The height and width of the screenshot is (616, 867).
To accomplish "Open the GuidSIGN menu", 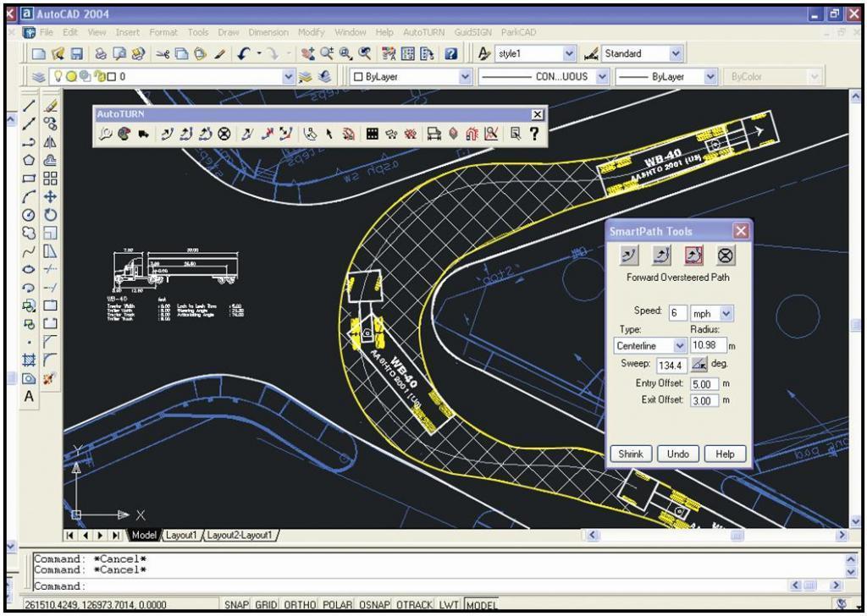I will point(472,33).
